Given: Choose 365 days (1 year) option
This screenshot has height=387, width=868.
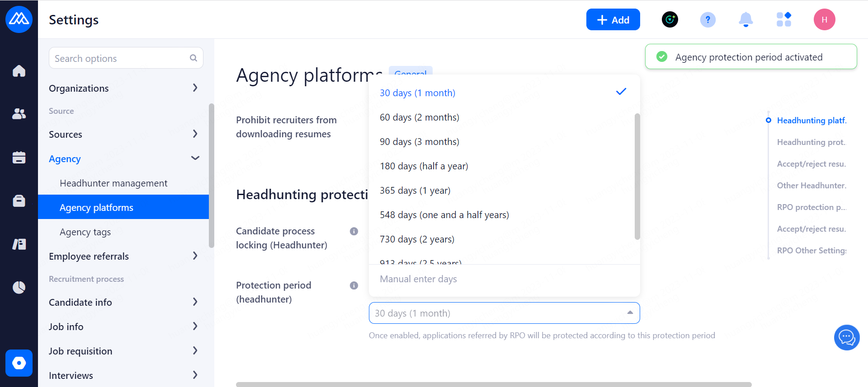Looking at the screenshot, I should [x=415, y=191].
